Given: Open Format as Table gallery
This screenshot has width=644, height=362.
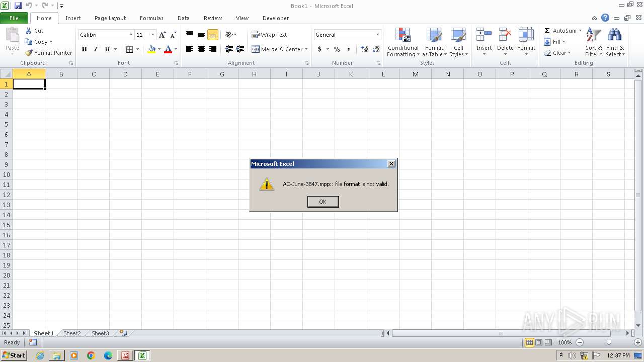Looking at the screenshot, I should click(434, 42).
